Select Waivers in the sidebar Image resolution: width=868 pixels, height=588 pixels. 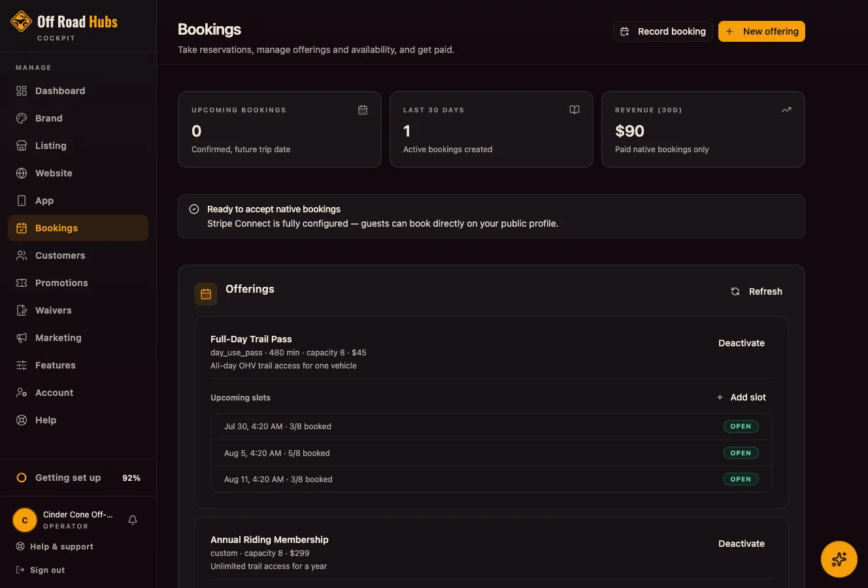[78, 310]
